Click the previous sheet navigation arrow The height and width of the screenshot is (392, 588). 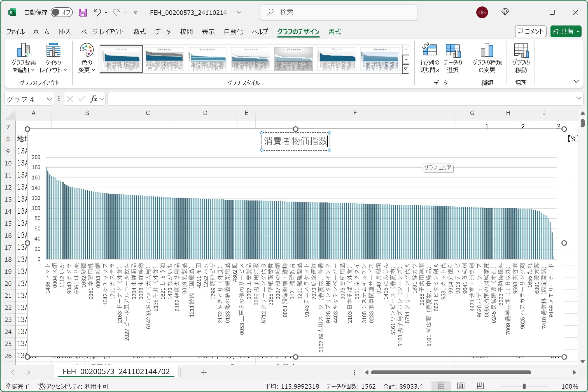[x=13, y=372]
